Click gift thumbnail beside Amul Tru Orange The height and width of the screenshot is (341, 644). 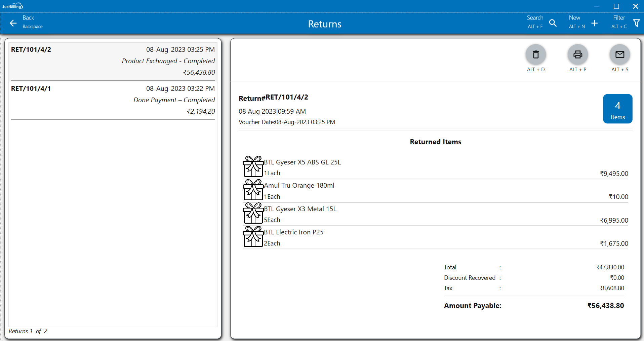pos(253,190)
